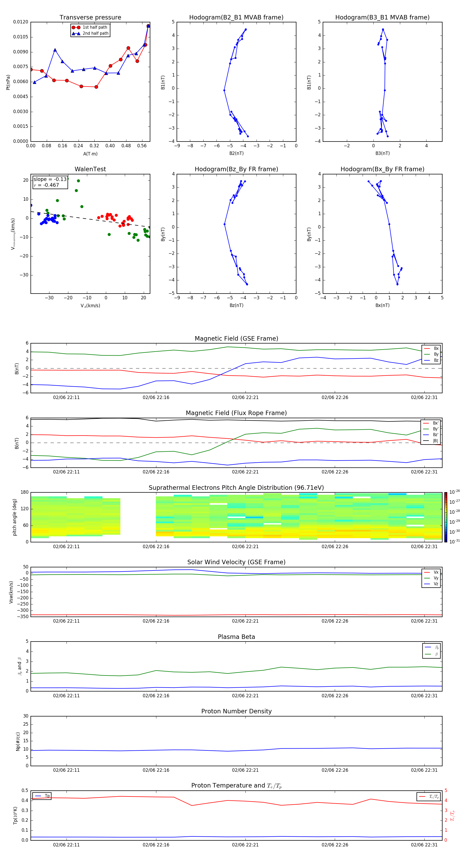Click "02/06 22:21" tick under Proton Temperature panel

pyautogui.click(x=245, y=845)
